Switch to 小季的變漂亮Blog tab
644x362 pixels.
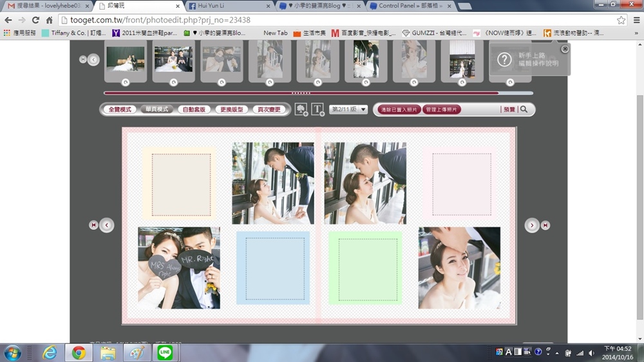[319, 6]
